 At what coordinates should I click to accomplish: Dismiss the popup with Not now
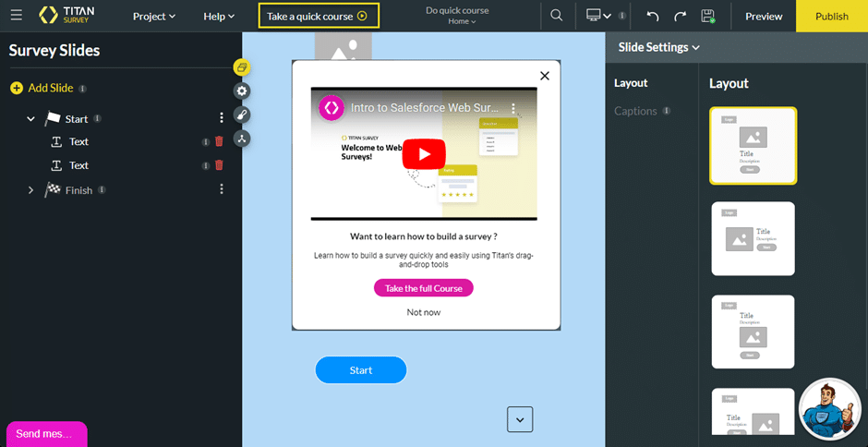tap(424, 312)
